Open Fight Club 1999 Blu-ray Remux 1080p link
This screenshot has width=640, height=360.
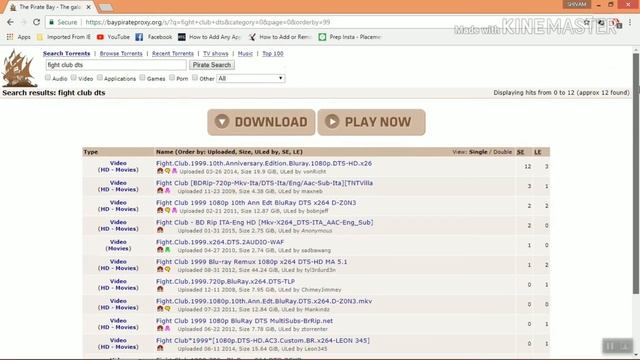251,262
